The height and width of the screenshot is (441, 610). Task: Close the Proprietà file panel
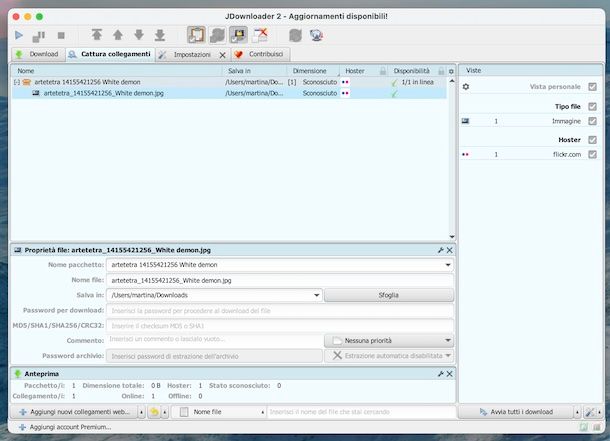point(449,250)
